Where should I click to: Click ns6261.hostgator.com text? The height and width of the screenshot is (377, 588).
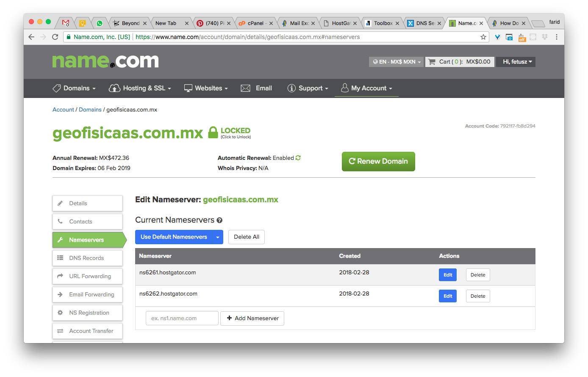click(168, 273)
